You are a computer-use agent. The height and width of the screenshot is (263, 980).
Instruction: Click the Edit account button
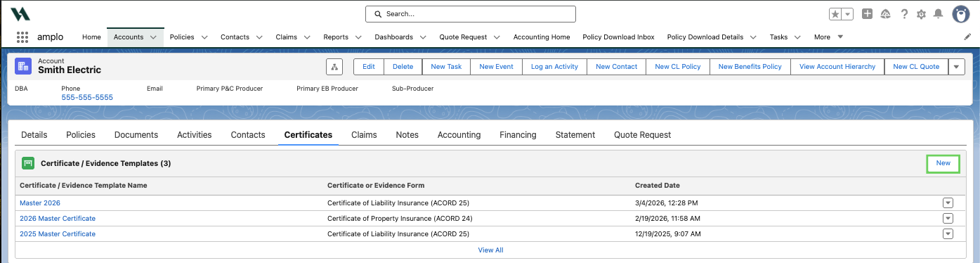369,67
